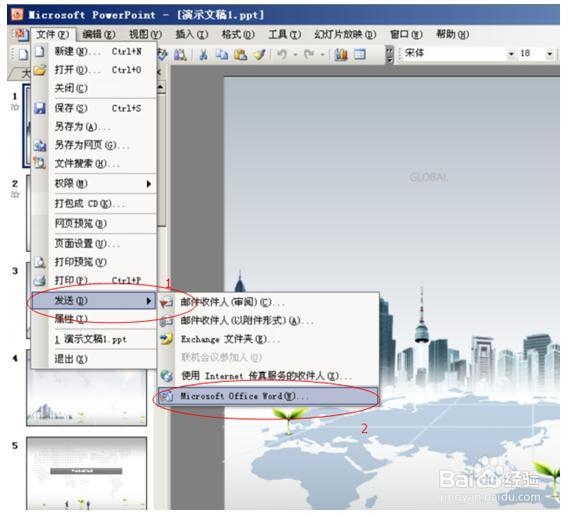Choose 发送 in the File menu
The width and height of the screenshot is (573, 517).
(x=94, y=301)
